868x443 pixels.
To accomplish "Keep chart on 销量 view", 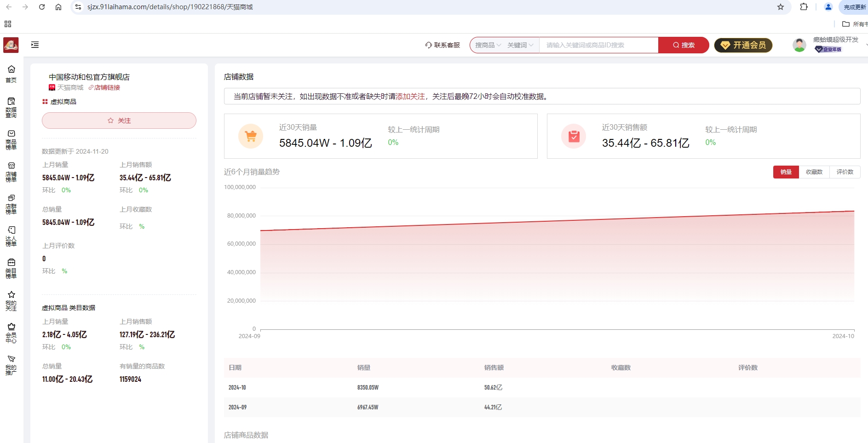I will click(x=786, y=172).
